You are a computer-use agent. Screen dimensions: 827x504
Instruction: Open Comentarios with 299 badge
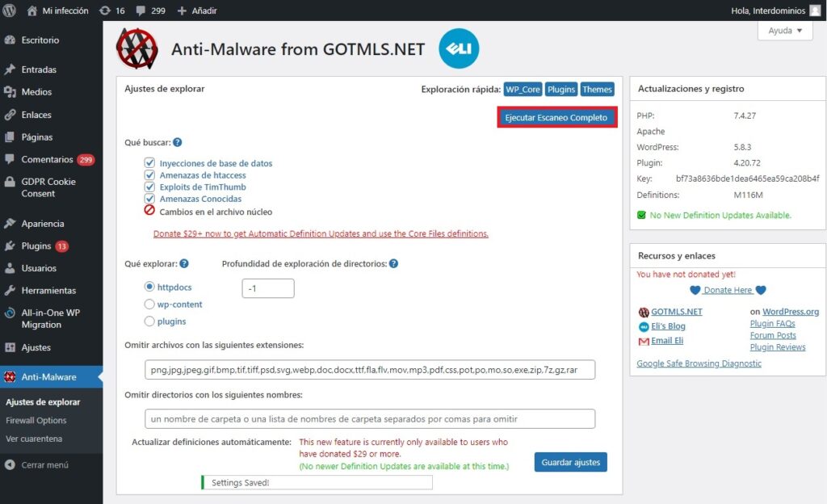51,159
